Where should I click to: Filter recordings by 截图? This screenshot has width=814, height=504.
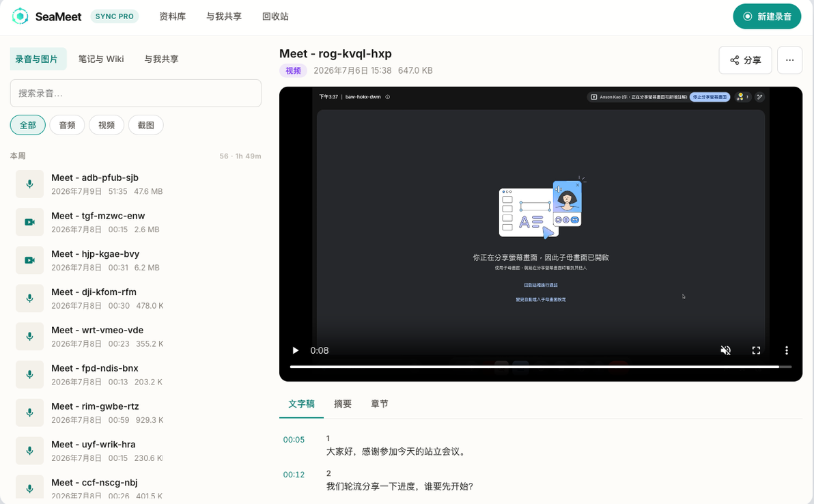(x=146, y=125)
